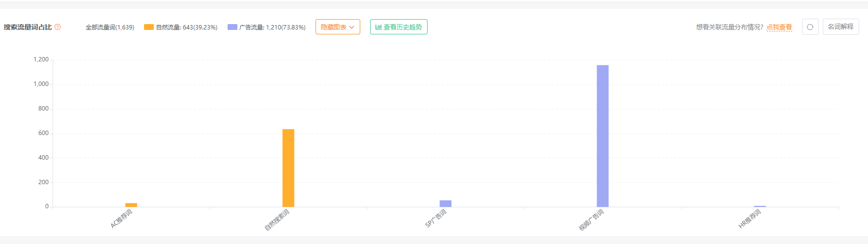Click the 1,200 y-axis value

tap(41, 59)
